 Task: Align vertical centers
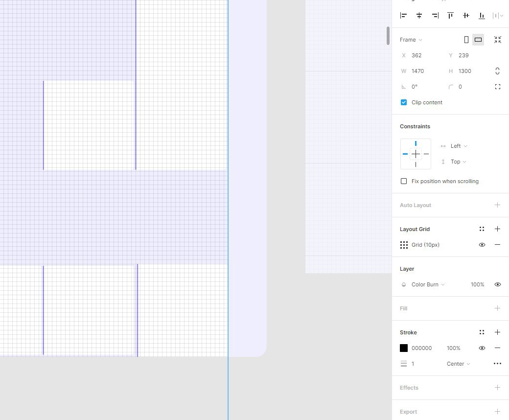[x=466, y=15]
